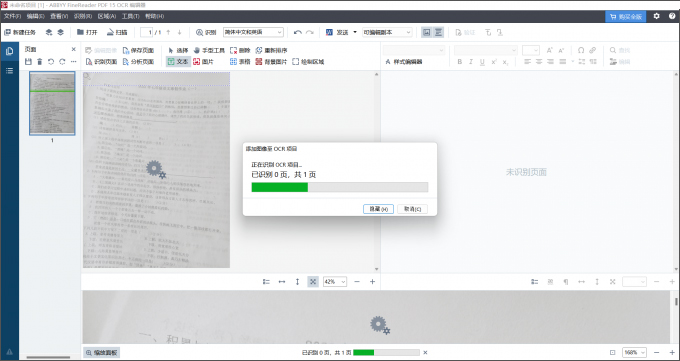Click the 购买全版 purchase button

[626, 16]
